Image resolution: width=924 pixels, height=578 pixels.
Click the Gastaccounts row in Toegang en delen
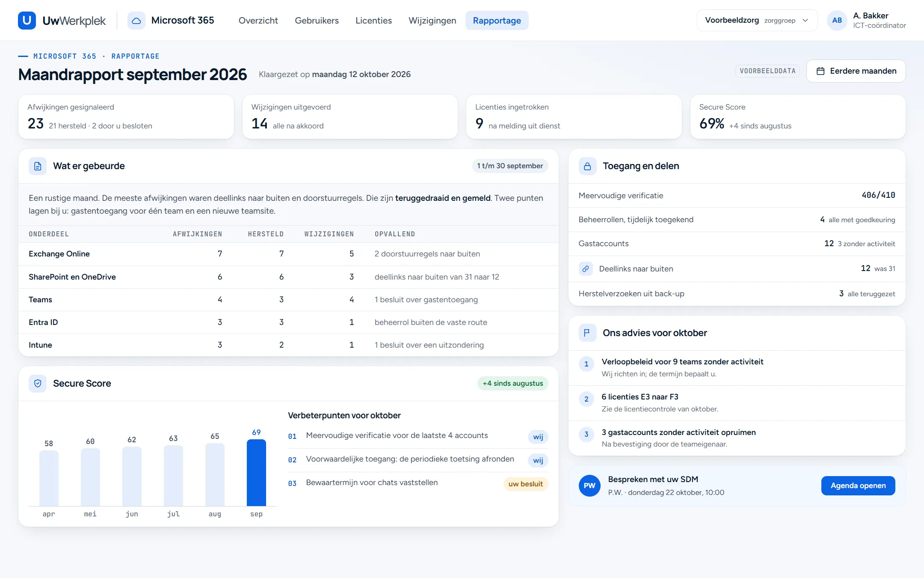[737, 244]
